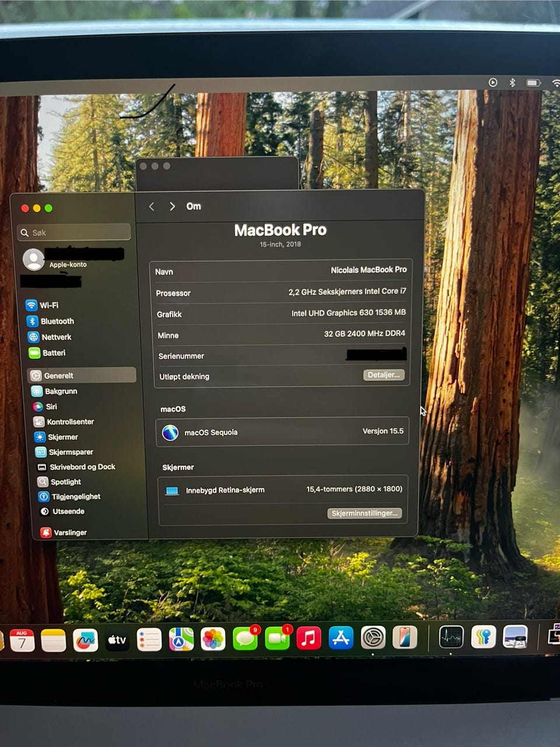
Task: Open Skjermsparer settings
Action: (x=64, y=452)
